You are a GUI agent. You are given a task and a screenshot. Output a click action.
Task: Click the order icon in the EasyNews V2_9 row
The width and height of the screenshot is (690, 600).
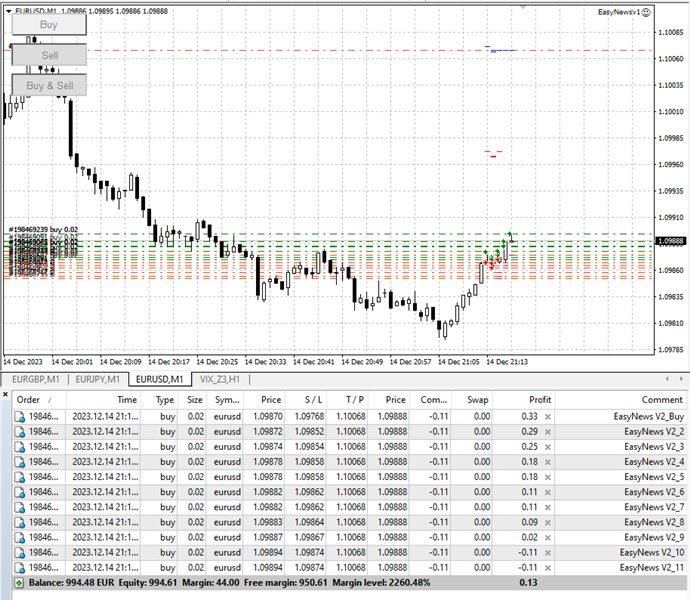[20, 537]
